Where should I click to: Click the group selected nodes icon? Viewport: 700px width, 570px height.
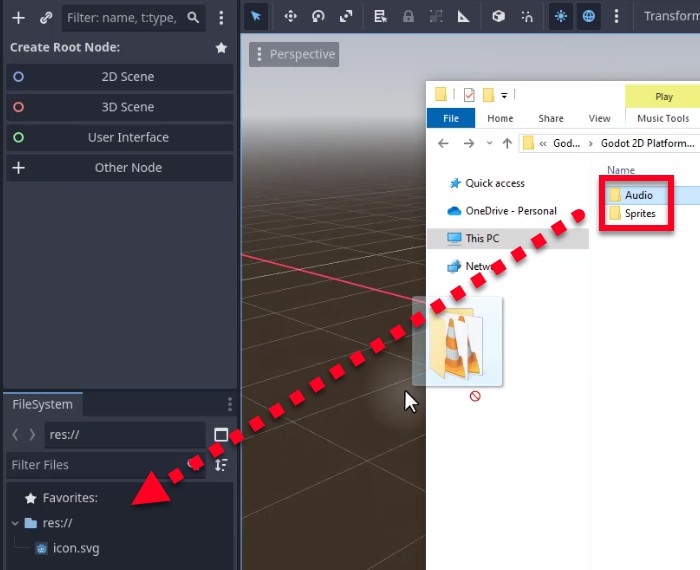click(x=436, y=17)
